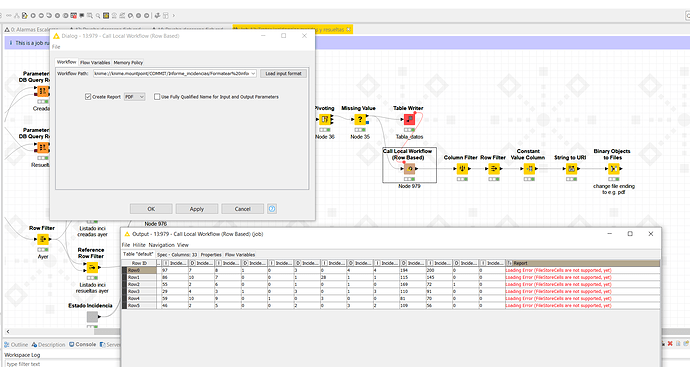Select the Reference Row Filter node
690x367 pixels.
point(92,267)
